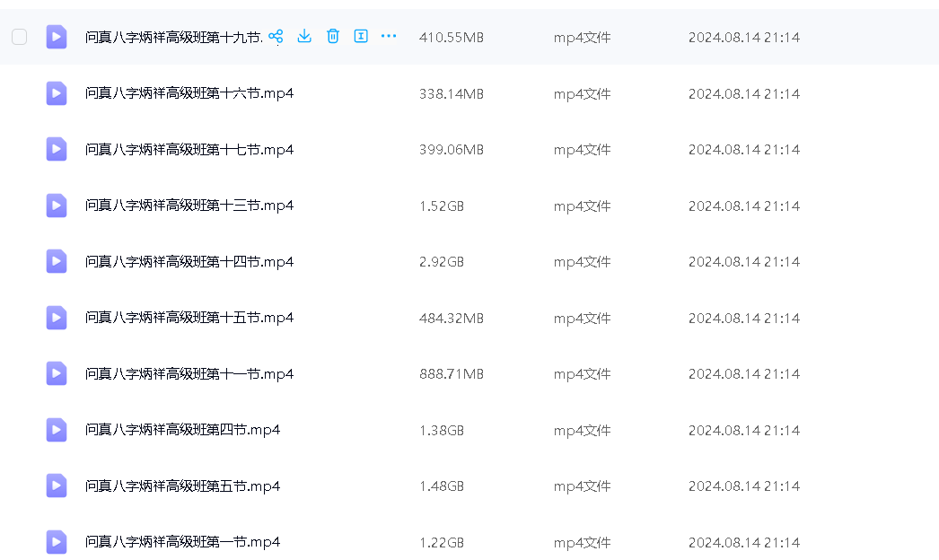Screen dimensions: 939x560
Task: Click the file name of 第十九节 video
Action: coord(173,37)
